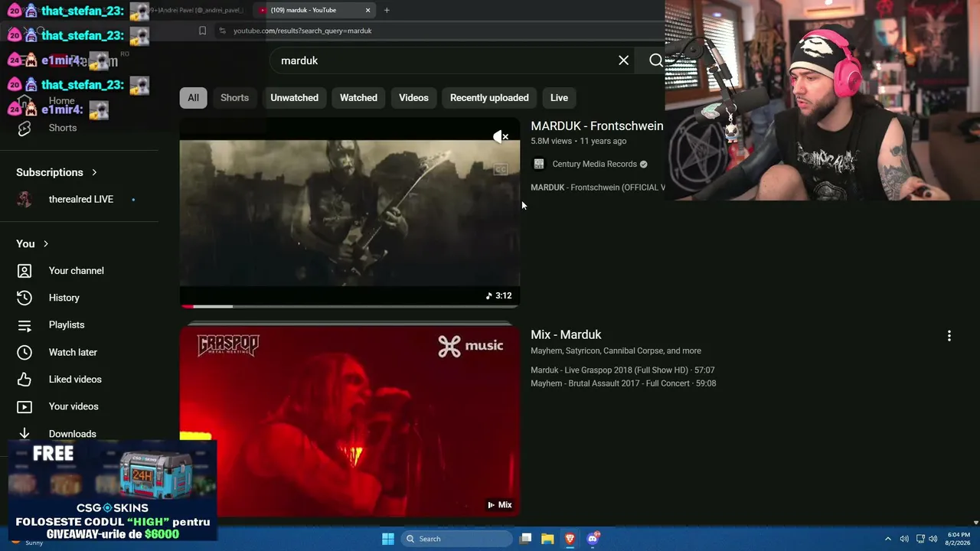Screen dimensions: 980x551
Task: Go to Watch later list
Action: [x=73, y=352]
